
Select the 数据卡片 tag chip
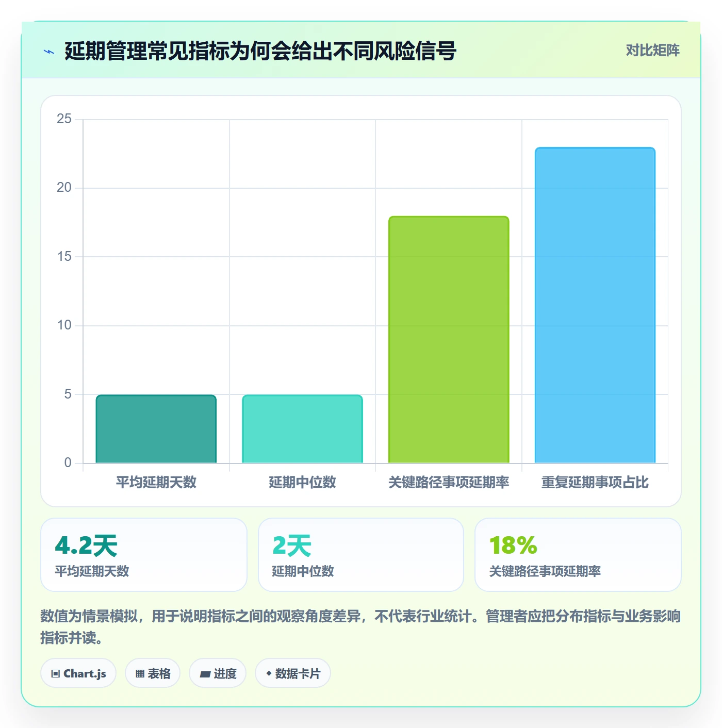point(293,673)
